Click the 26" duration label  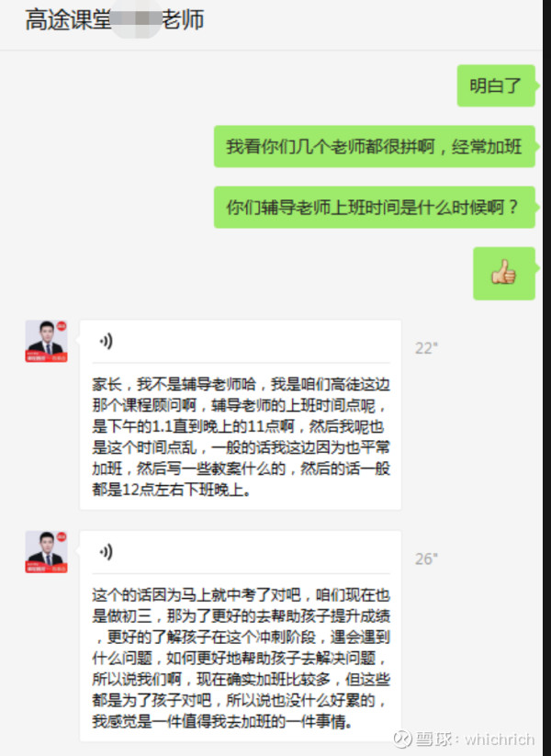click(427, 559)
